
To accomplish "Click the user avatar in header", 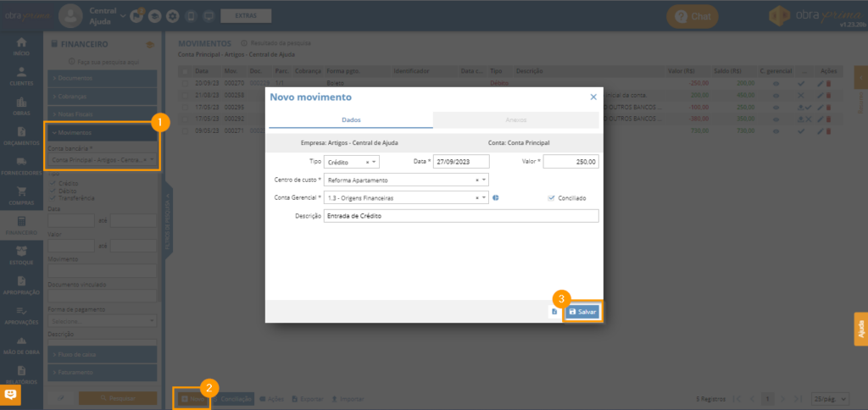I will (x=70, y=16).
